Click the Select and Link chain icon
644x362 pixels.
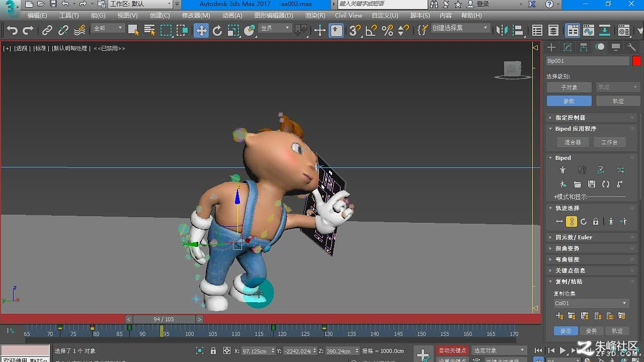coord(47,31)
